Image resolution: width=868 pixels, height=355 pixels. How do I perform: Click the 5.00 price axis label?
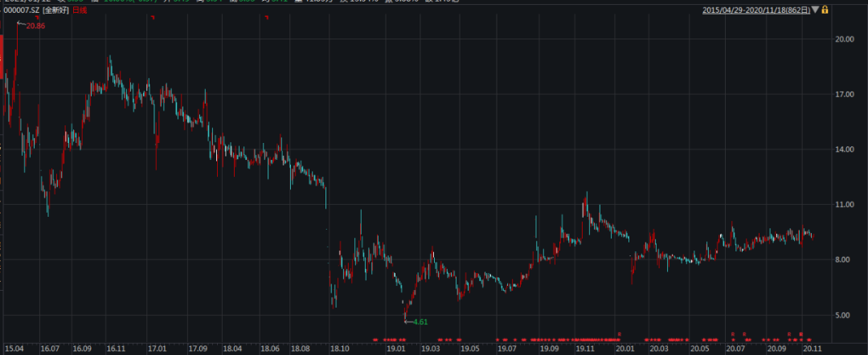844,316
